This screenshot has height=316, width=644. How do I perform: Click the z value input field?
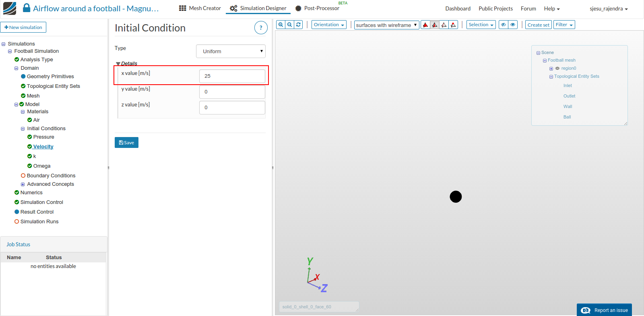pyautogui.click(x=232, y=108)
